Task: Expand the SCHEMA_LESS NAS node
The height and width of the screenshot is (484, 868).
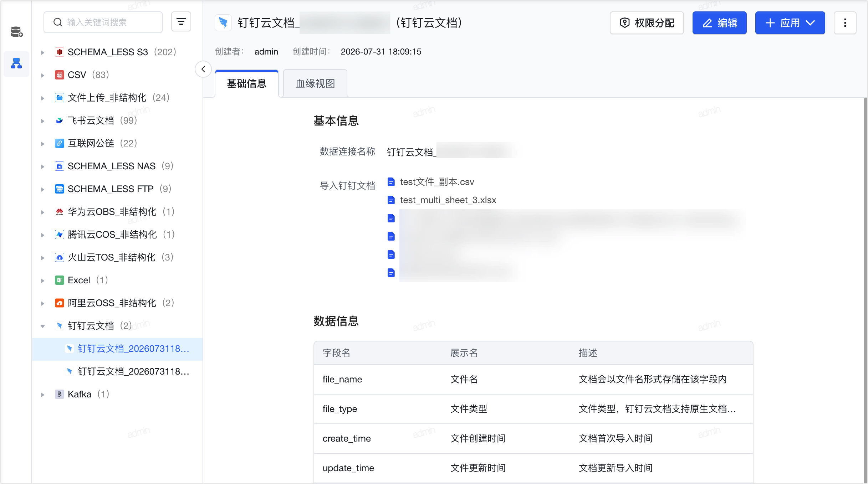Action: [42, 166]
